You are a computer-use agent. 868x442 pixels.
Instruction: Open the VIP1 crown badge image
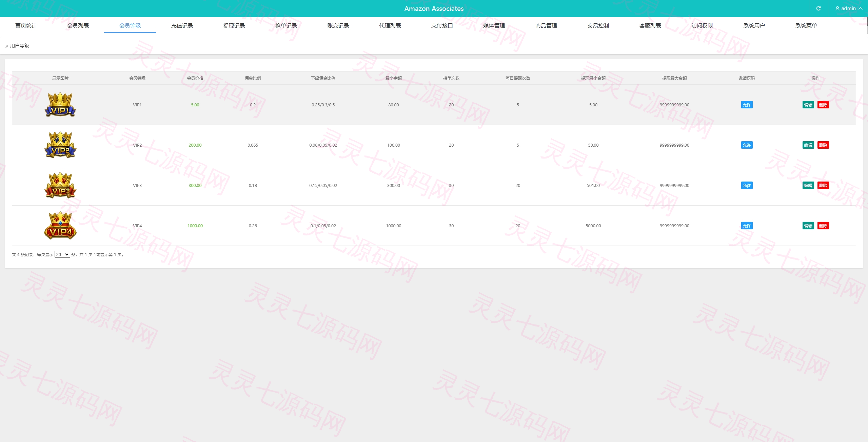(x=60, y=105)
